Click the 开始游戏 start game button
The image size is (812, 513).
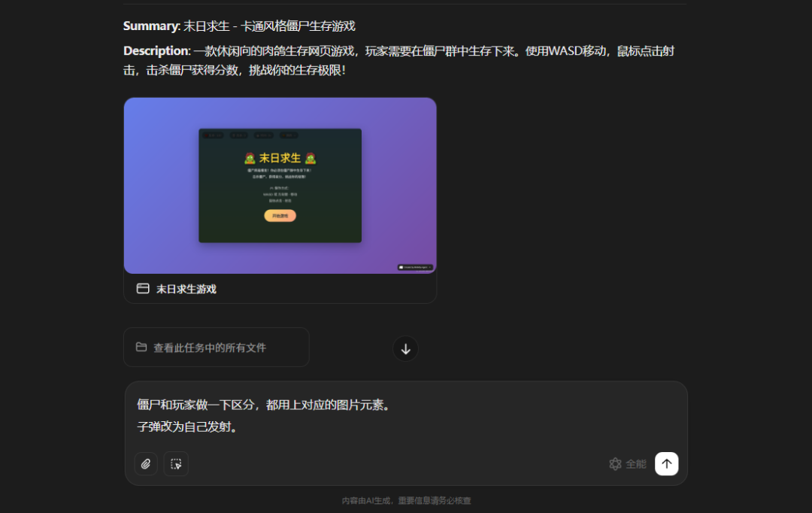coord(280,216)
